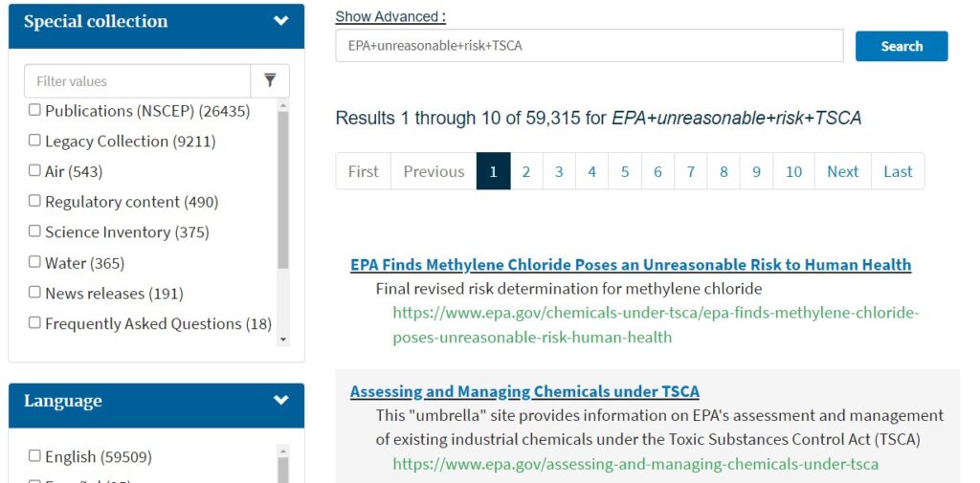Open Assessing and Managing Chemicals under TSCA
This screenshot has width=980, height=483.
(524, 392)
